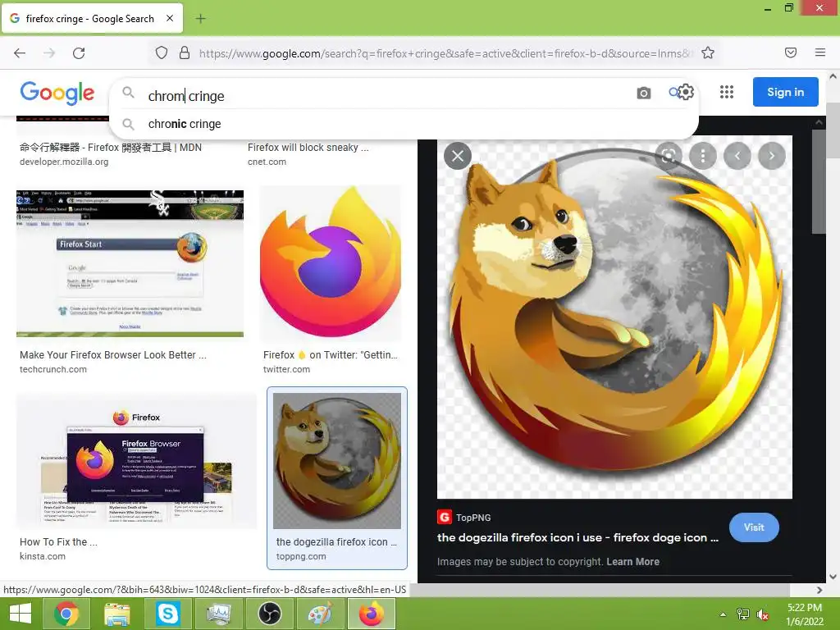Choose the chronic cringe suggestion
The image size is (840, 630).
(404, 124)
